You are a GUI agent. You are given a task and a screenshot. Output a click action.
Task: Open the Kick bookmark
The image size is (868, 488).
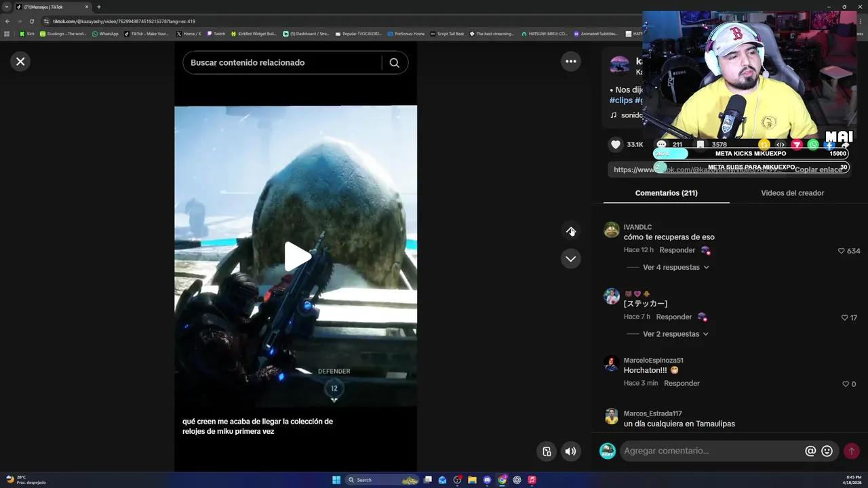point(27,33)
